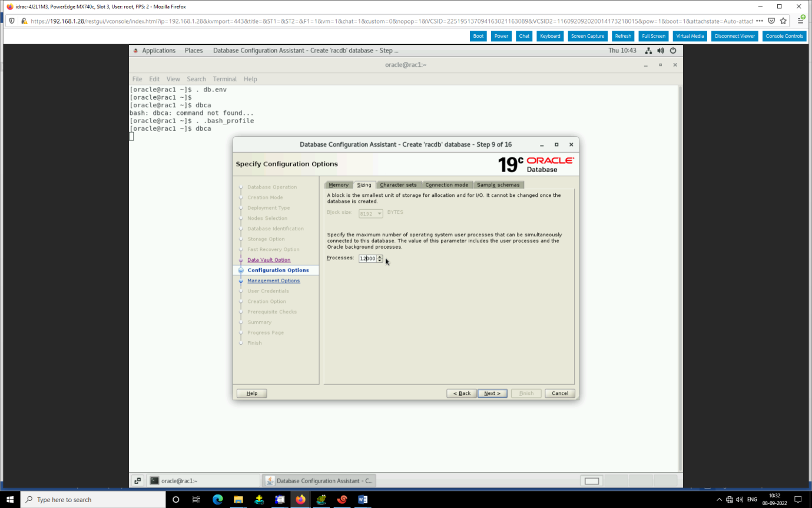This screenshot has width=812, height=508.
Task: Open the Terminal menu in menubar
Action: [x=225, y=79]
